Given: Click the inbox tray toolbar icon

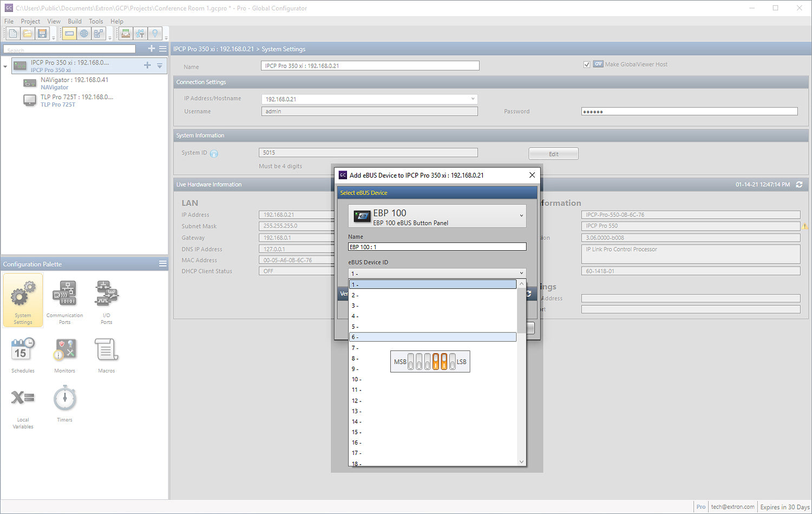Looking at the screenshot, I should pyautogui.click(x=126, y=34).
